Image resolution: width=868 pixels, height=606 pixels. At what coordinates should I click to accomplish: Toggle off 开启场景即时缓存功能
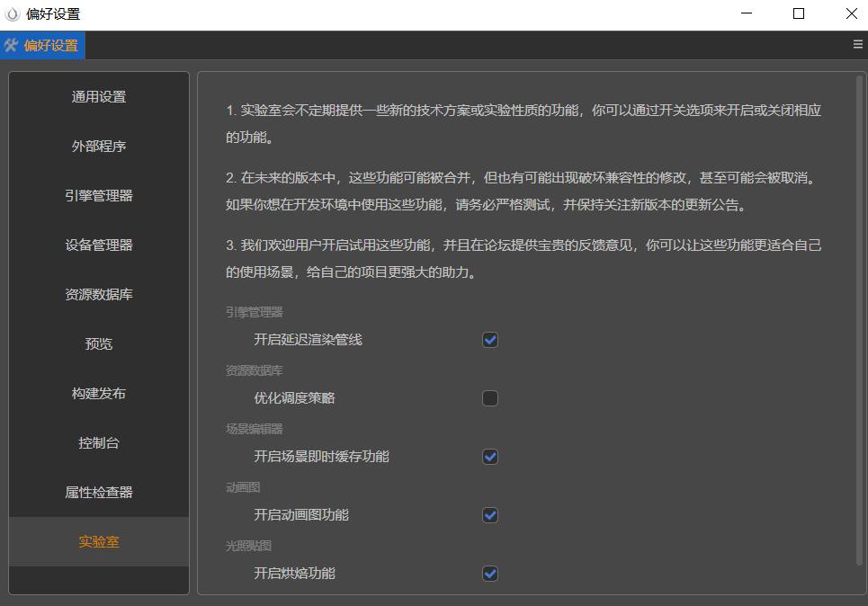pyautogui.click(x=490, y=456)
